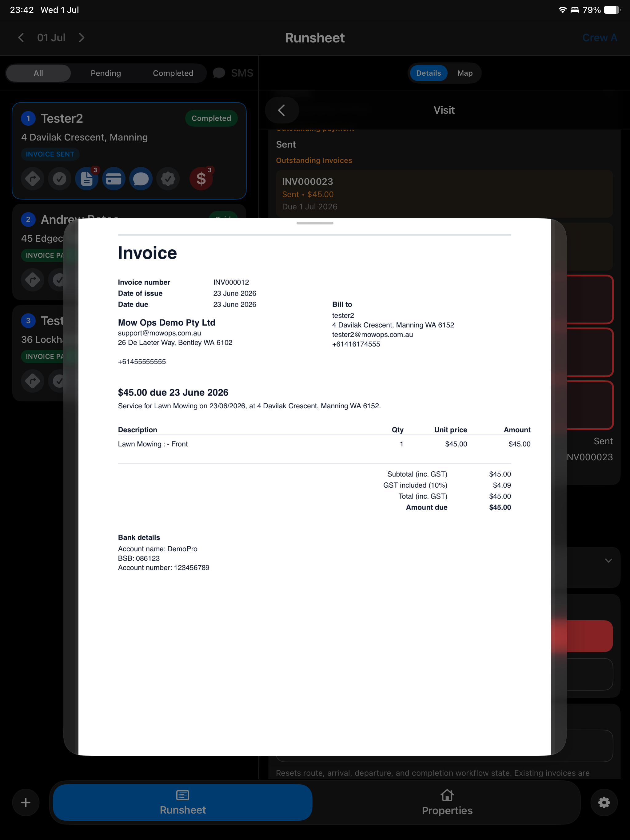This screenshot has height=840, width=630.
Task: Go to the previous day before 01 Jul
Action: click(21, 38)
